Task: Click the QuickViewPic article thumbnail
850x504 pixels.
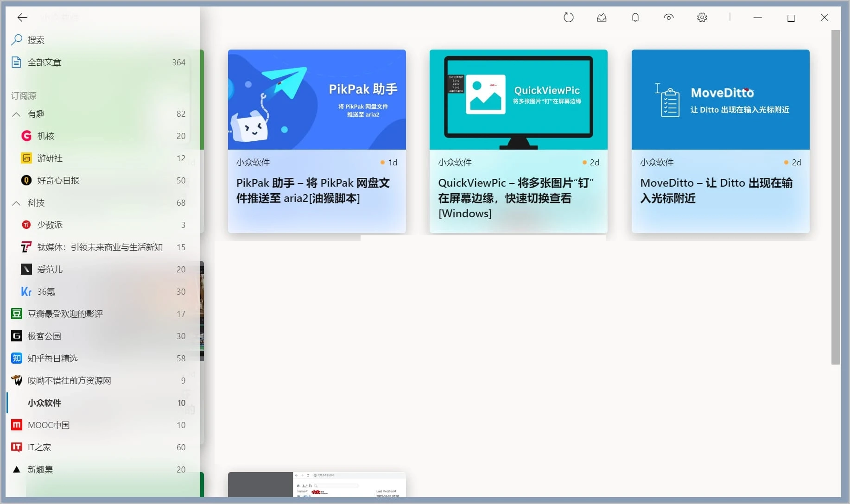Action: pyautogui.click(x=518, y=100)
